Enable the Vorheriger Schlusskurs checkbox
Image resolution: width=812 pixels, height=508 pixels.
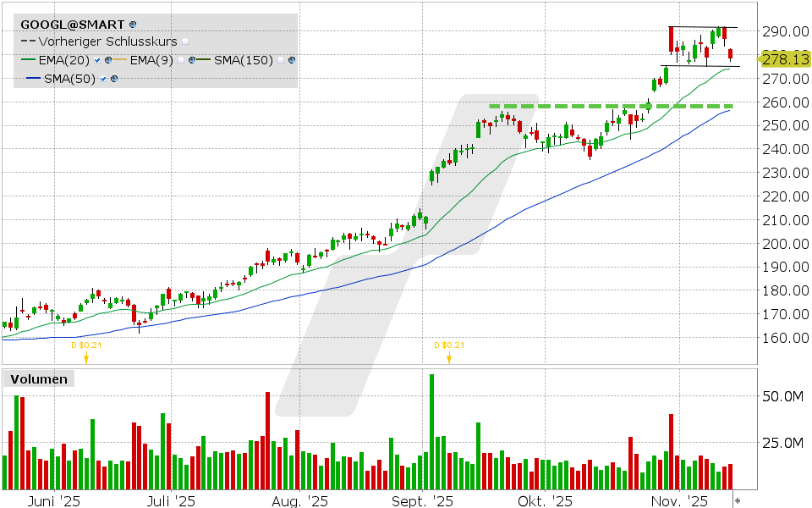coord(185,41)
